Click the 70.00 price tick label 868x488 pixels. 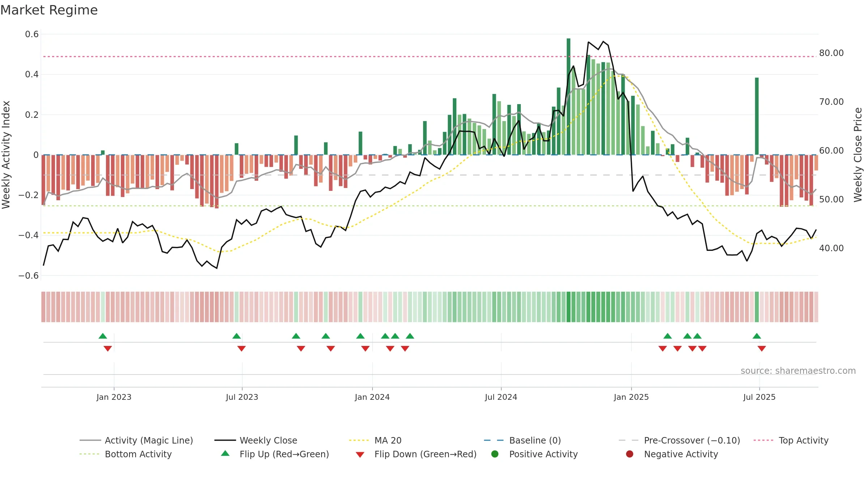click(x=831, y=102)
